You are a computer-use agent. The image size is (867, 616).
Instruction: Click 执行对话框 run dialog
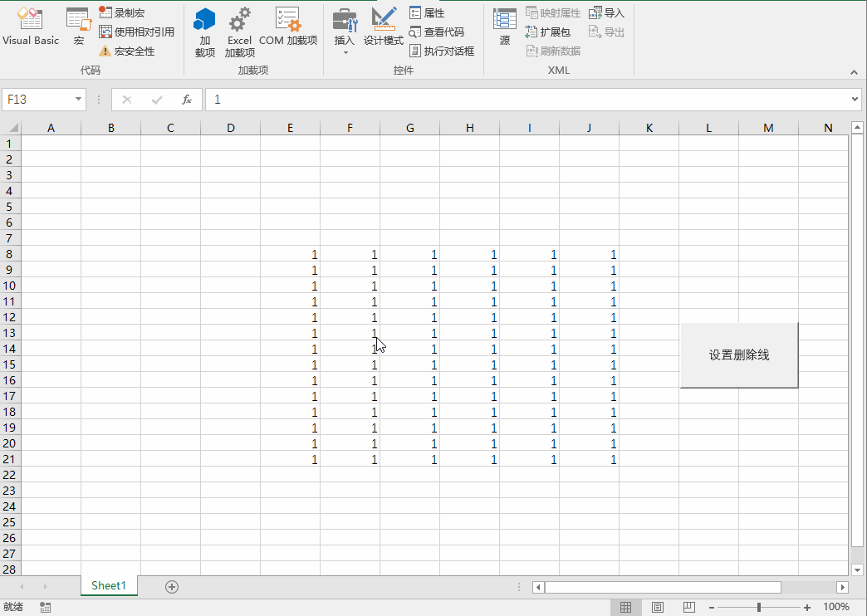pyautogui.click(x=442, y=51)
